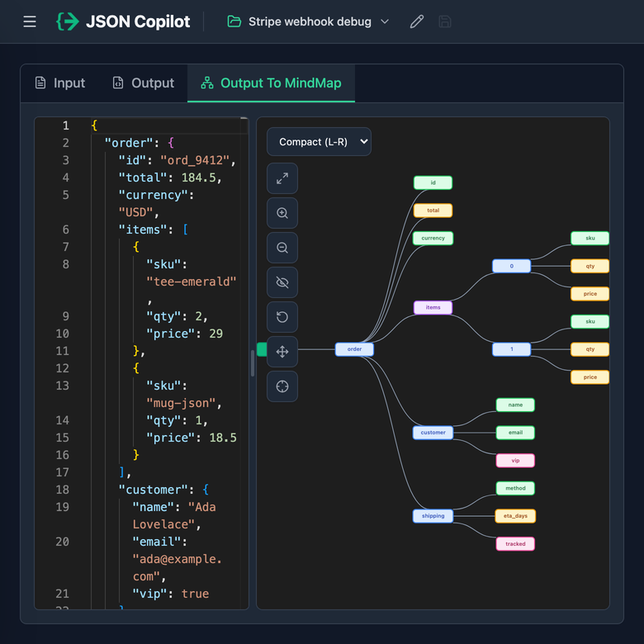Click the fullscreen expand icon

click(x=282, y=178)
